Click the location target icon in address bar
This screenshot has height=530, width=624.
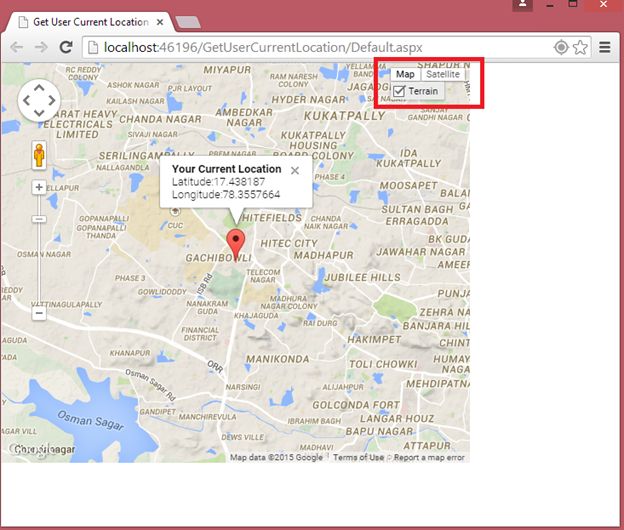561,47
